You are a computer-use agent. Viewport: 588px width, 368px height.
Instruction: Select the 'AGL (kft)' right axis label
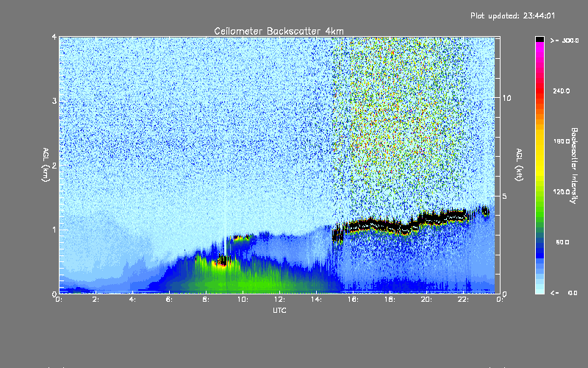519,165
